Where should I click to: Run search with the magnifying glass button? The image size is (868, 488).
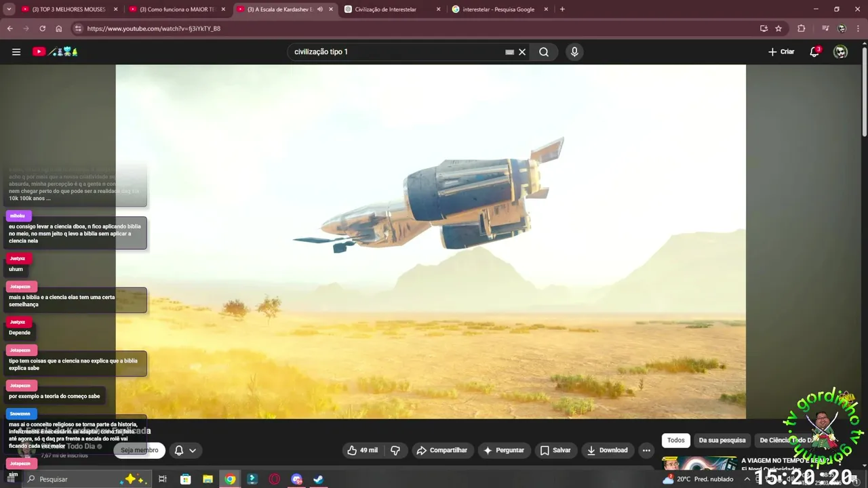(544, 52)
